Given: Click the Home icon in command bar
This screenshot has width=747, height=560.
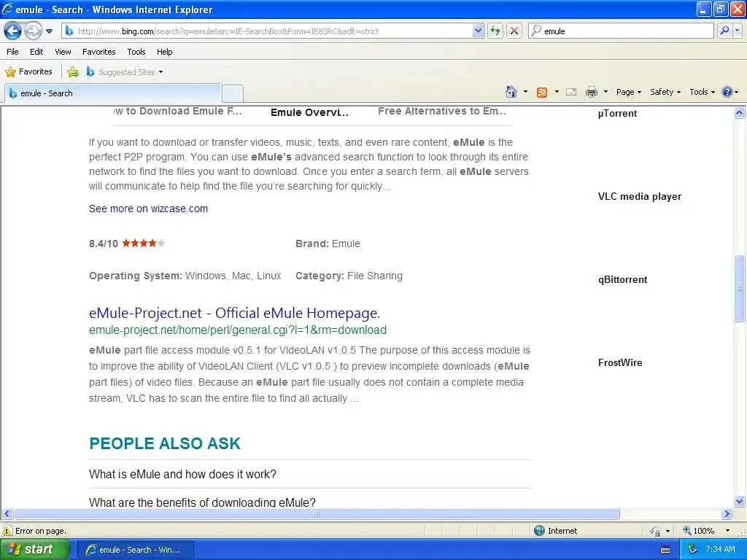Looking at the screenshot, I should click(511, 92).
